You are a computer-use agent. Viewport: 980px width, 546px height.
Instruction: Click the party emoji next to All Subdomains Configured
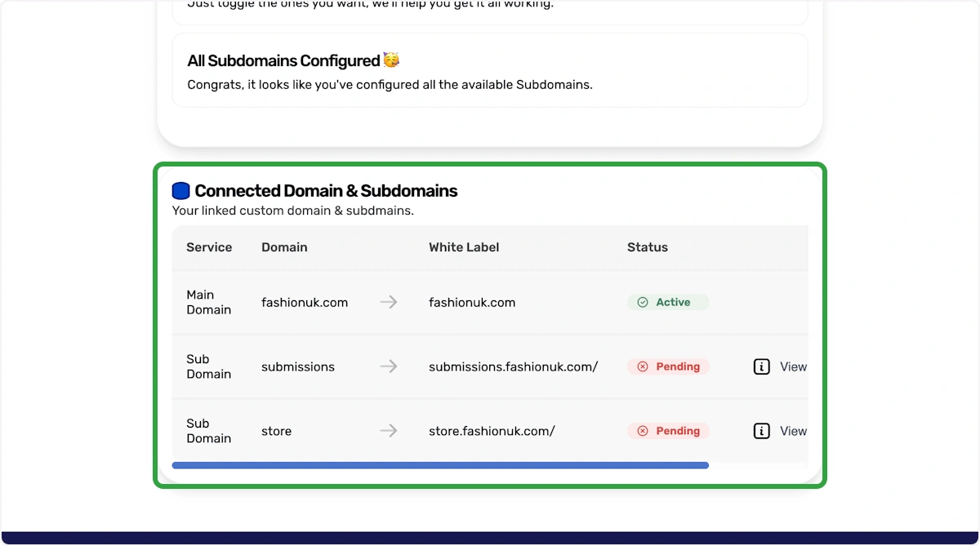coord(391,60)
